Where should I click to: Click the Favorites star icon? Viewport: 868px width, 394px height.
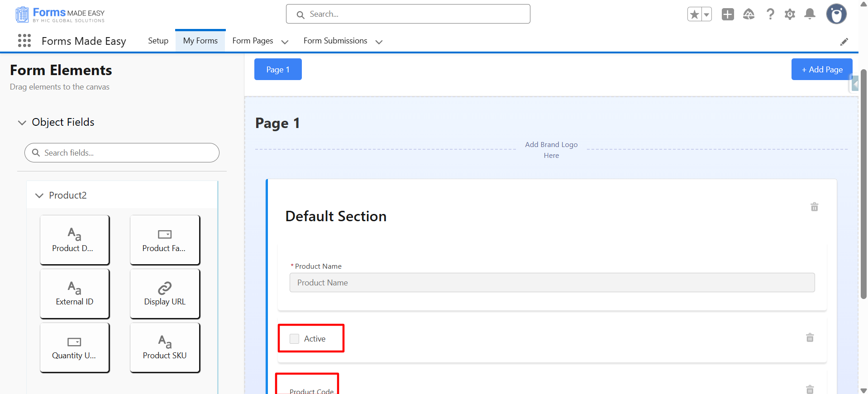point(694,14)
